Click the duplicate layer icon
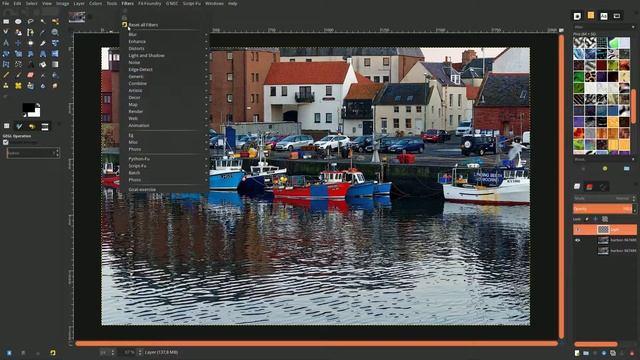Viewport: 640px width, 360px height. [x=613, y=353]
